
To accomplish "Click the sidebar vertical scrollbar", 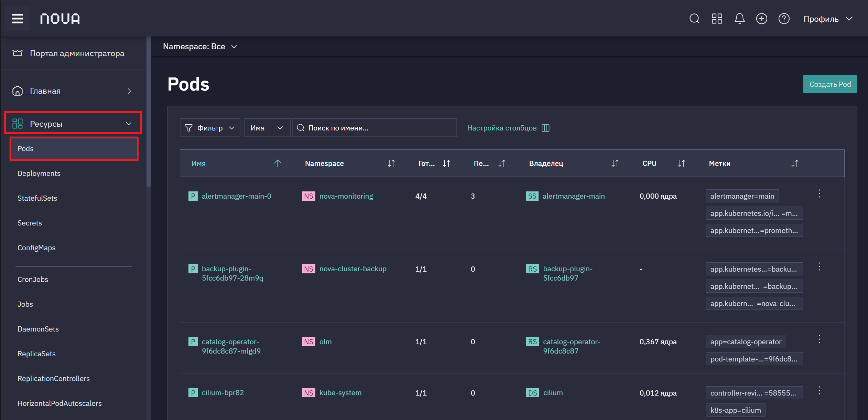I will pyautogui.click(x=149, y=112).
